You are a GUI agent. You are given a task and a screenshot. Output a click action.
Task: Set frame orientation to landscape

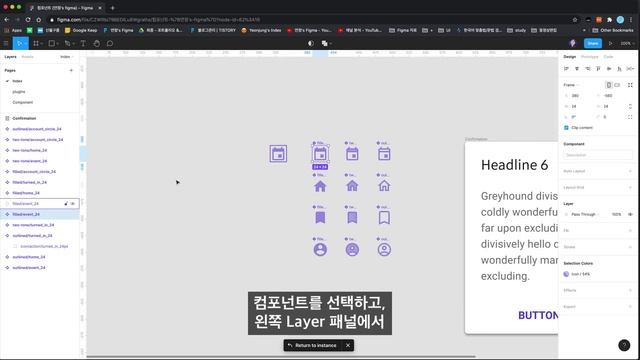pyautogui.click(x=617, y=85)
